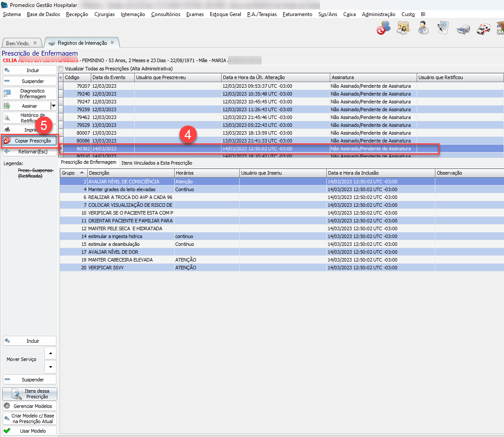Open the hospital bed toolbar icon

coord(463,29)
